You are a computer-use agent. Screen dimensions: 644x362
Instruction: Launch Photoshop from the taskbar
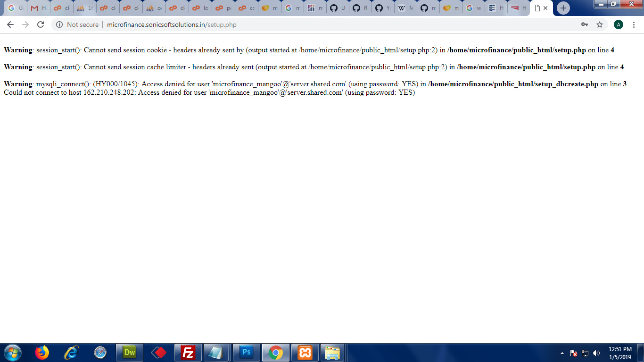tap(246, 352)
